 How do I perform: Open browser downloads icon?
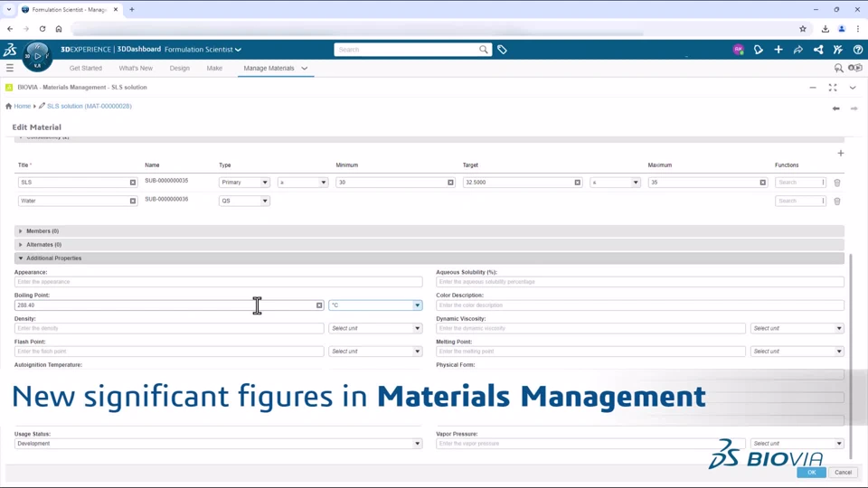tap(825, 29)
